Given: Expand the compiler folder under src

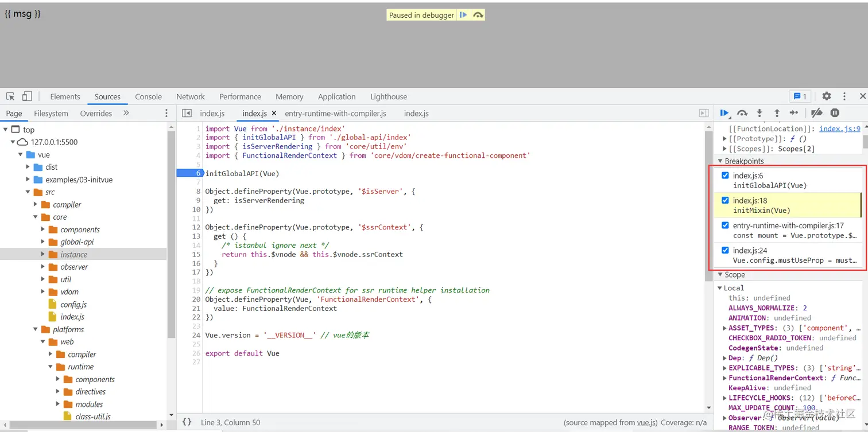Looking at the screenshot, I should pyautogui.click(x=36, y=205).
